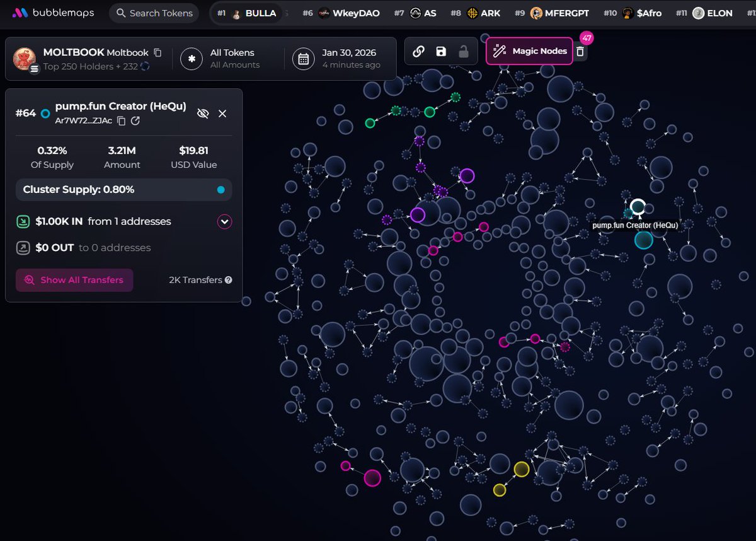The height and width of the screenshot is (541, 756).
Task: Copy the map share link
Action: [x=418, y=51]
